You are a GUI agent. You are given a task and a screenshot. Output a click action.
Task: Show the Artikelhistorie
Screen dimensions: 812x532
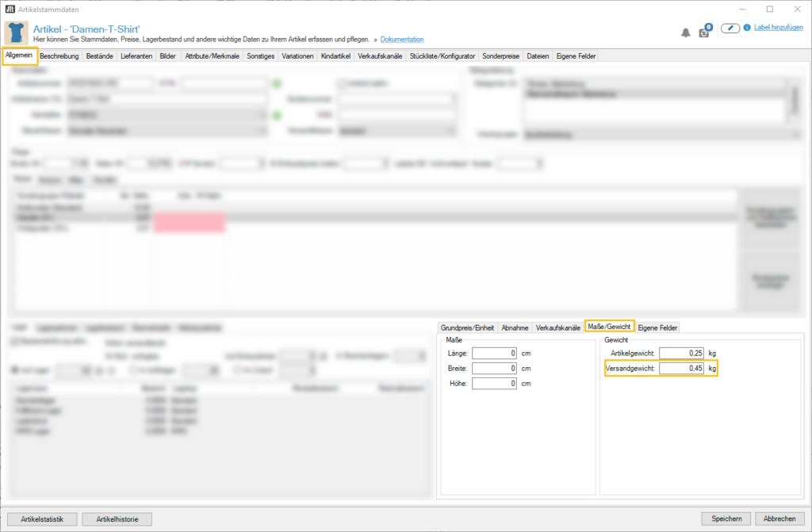(117, 519)
